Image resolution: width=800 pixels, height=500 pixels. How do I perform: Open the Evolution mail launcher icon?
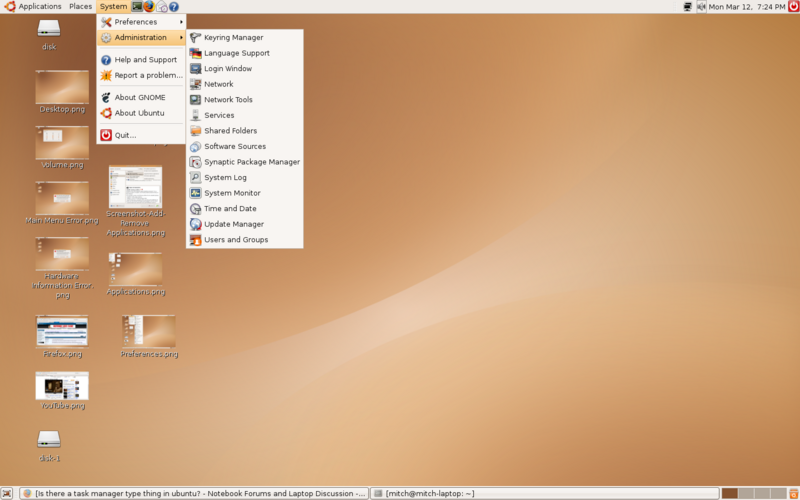(x=161, y=7)
